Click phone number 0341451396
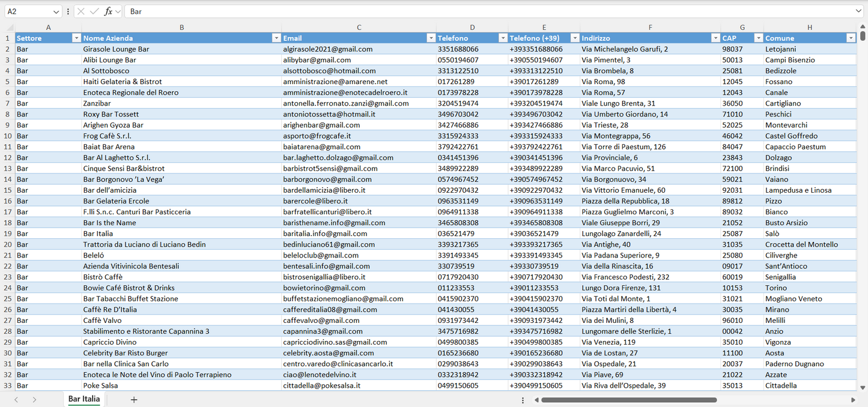The height and width of the screenshot is (407, 868). point(472,157)
